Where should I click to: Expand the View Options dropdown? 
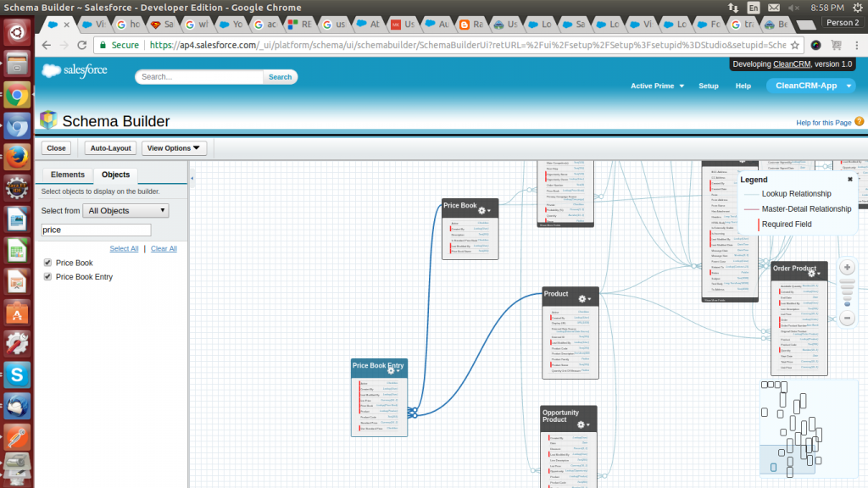tap(174, 148)
